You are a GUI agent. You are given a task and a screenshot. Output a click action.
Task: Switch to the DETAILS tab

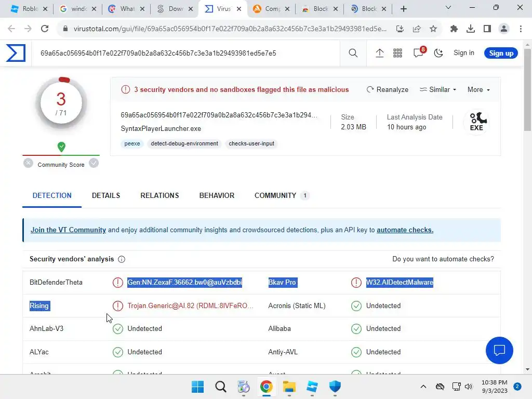click(106, 195)
